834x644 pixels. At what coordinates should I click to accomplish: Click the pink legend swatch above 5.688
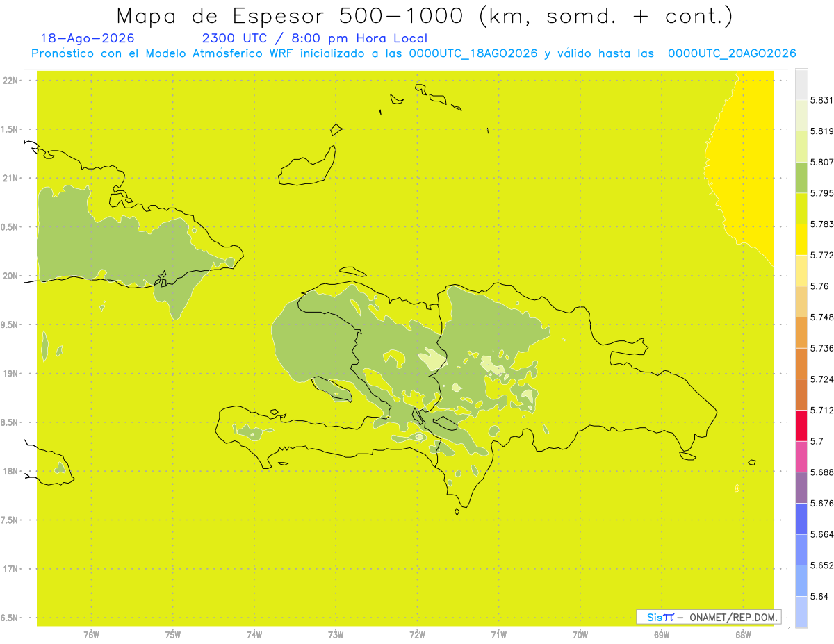point(801,456)
